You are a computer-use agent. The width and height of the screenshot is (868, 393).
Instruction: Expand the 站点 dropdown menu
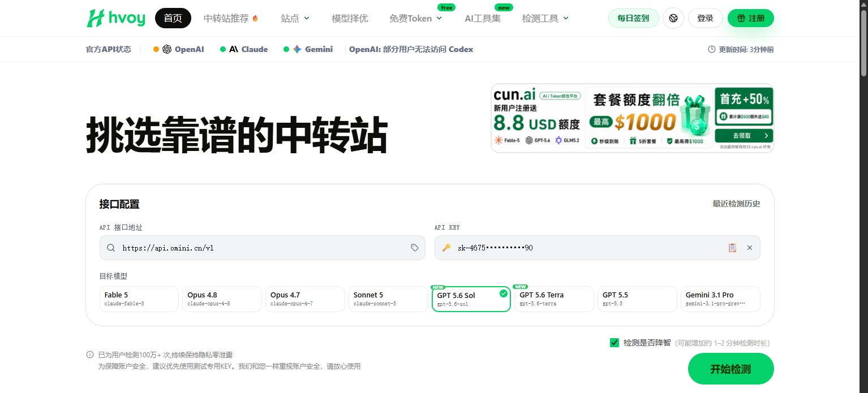coord(295,18)
